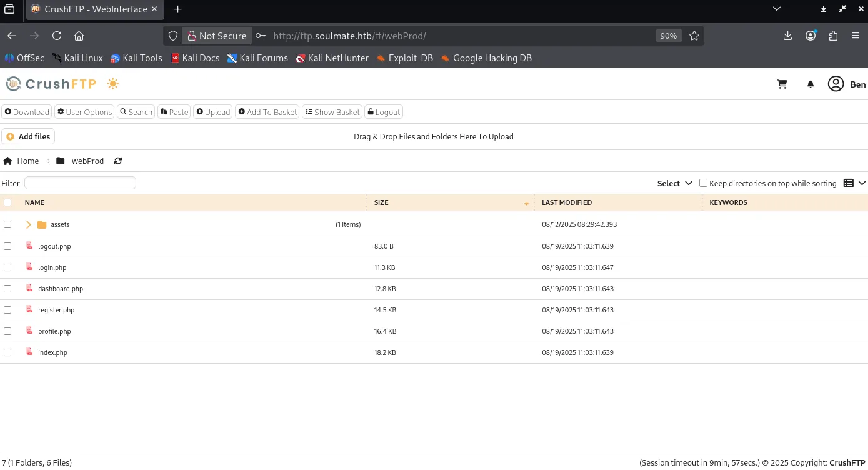
Task: Select the index.php row checkbox
Action: click(7, 352)
